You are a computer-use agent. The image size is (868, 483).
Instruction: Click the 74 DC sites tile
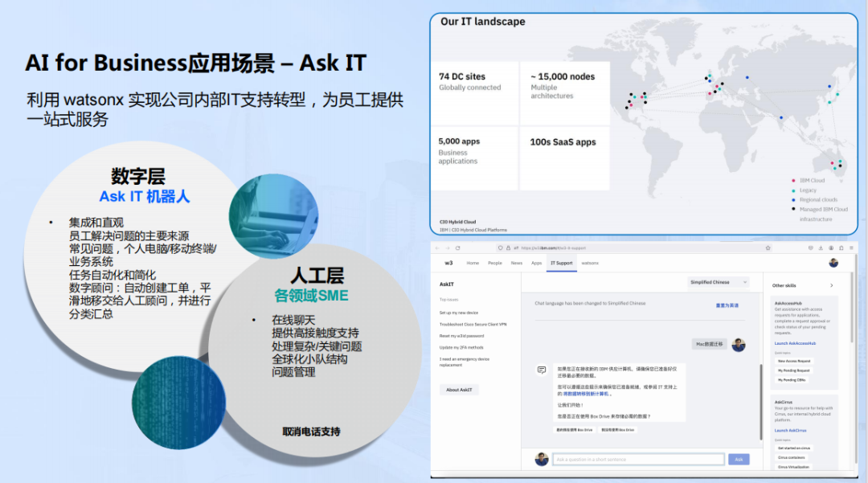(474, 93)
